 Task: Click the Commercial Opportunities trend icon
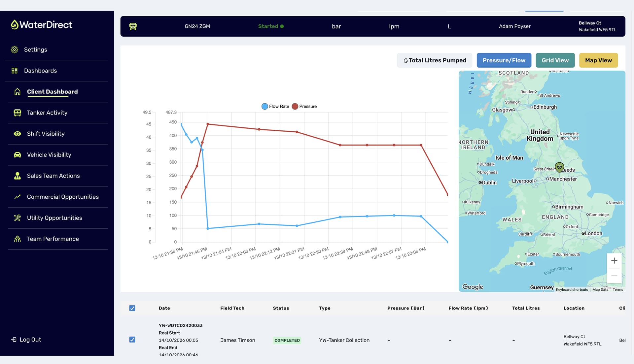click(x=18, y=197)
